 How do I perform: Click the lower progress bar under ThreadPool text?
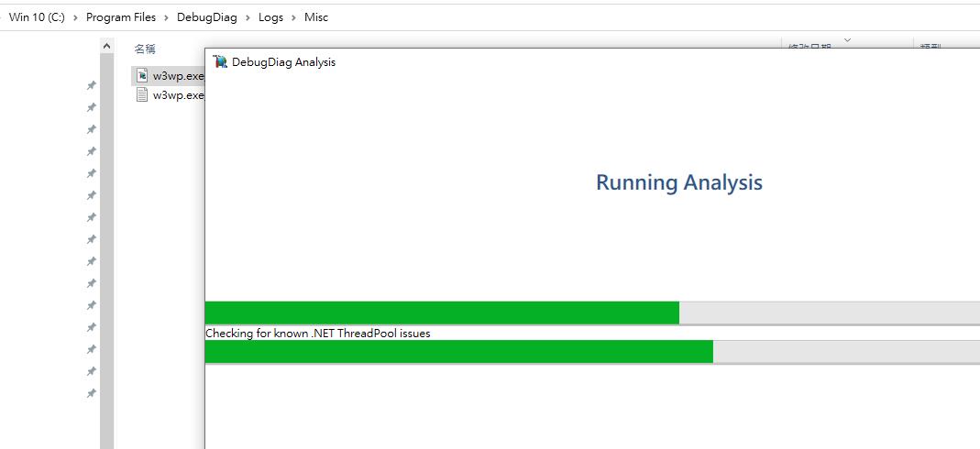point(592,352)
